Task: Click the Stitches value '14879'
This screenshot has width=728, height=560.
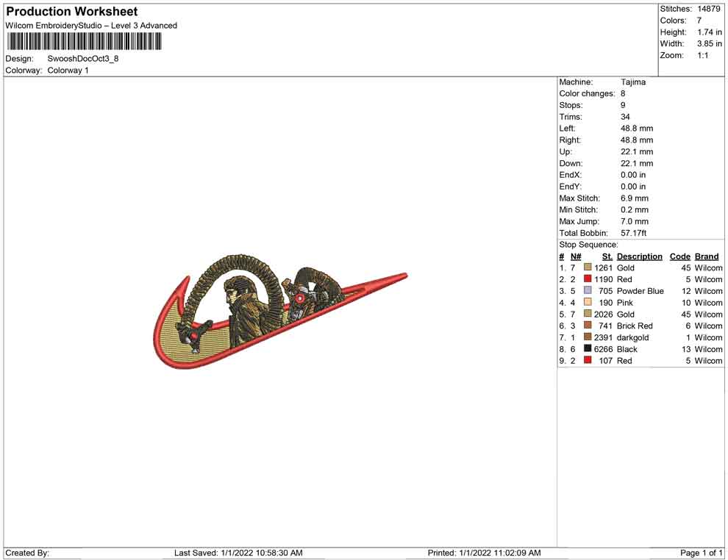Action: pyautogui.click(x=708, y=9)
